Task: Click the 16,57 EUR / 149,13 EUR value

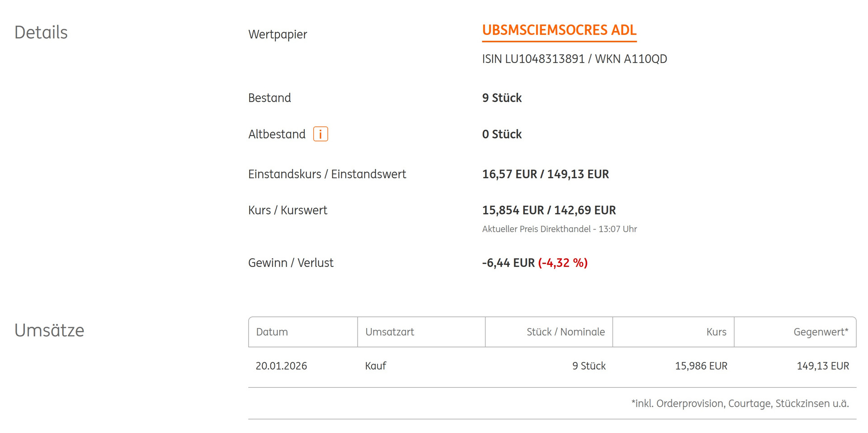Action: [x=545, y=174]
